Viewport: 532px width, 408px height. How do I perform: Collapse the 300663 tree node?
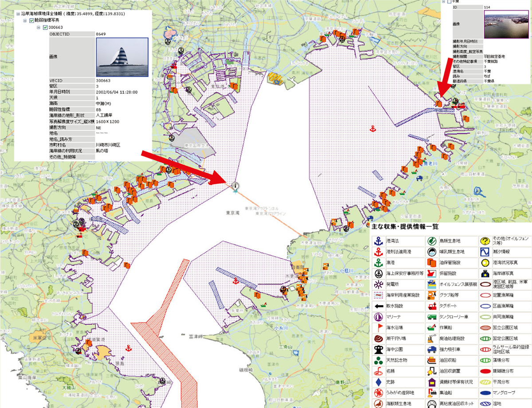39,27
